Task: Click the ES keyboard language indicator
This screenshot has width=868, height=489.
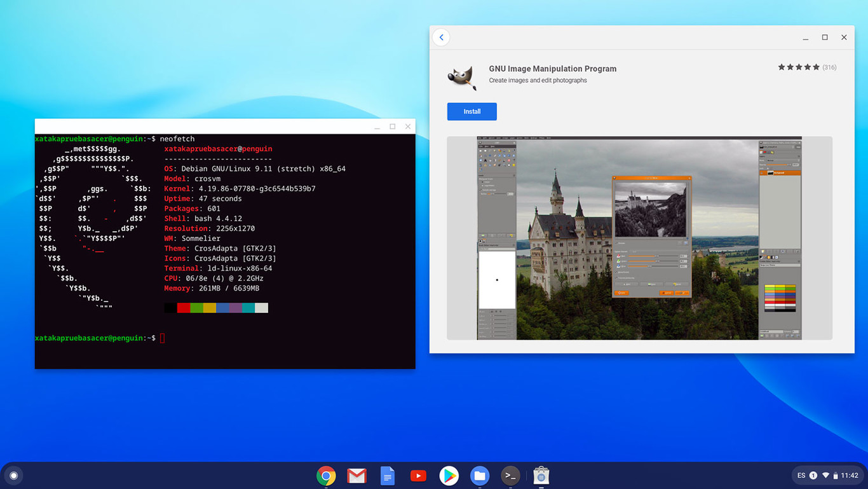Action: pyautogui.click(x=801, y=475)
